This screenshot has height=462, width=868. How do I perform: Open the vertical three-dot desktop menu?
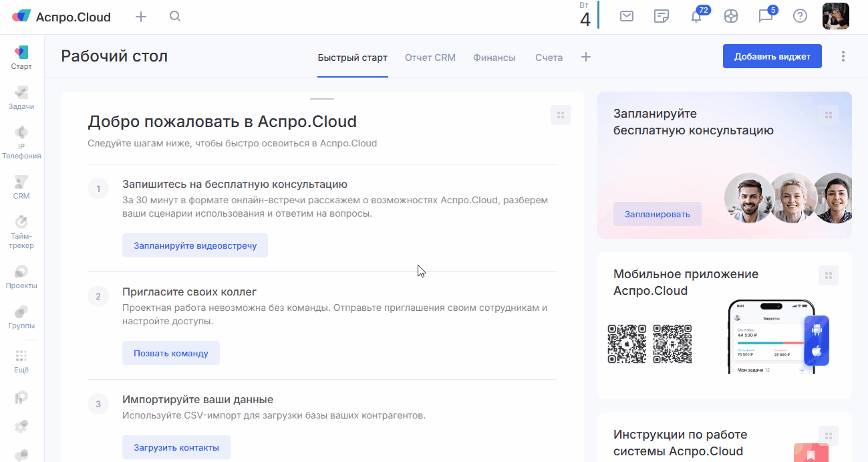tap(843, 56)
